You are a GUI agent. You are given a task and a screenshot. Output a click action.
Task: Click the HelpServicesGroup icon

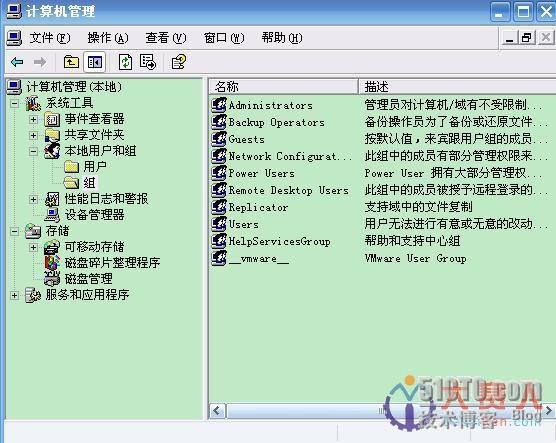pyautogui.click(x=219, y=242)
